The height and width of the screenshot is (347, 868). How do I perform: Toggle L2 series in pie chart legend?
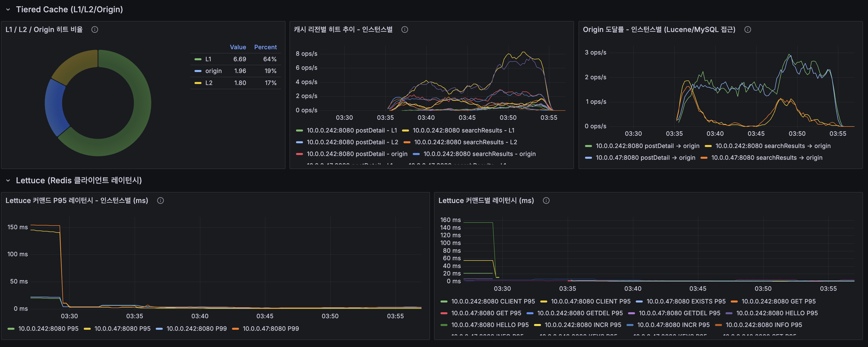(208, 83)
